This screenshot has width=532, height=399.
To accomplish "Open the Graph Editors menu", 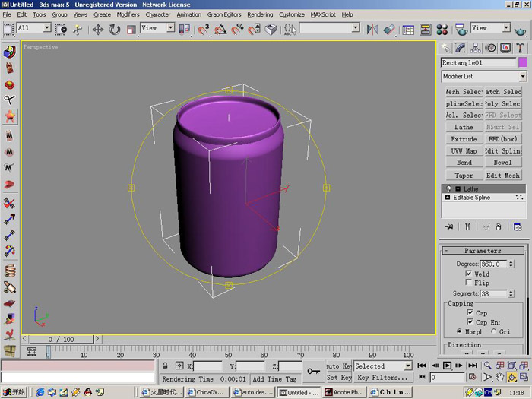I will (x=224, y=14).
